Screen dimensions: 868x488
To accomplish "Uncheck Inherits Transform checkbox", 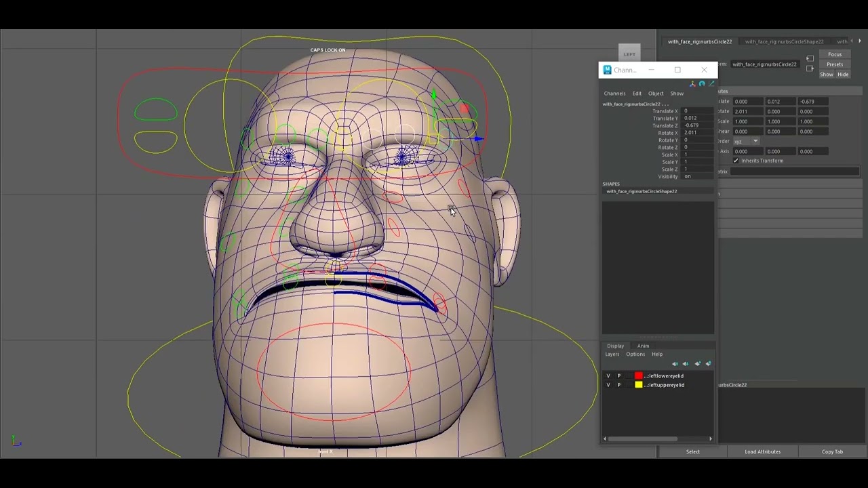I will [736, 161].
